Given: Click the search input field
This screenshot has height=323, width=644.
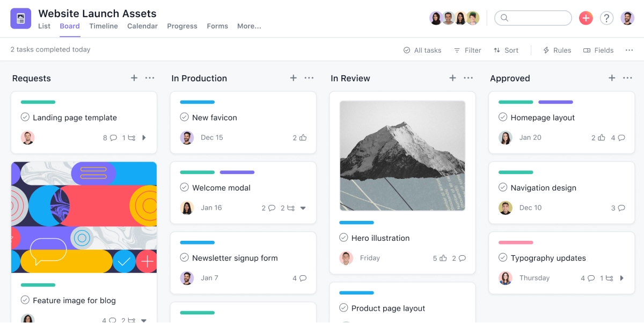Looking at the screenshot, I should click(533, 18).
